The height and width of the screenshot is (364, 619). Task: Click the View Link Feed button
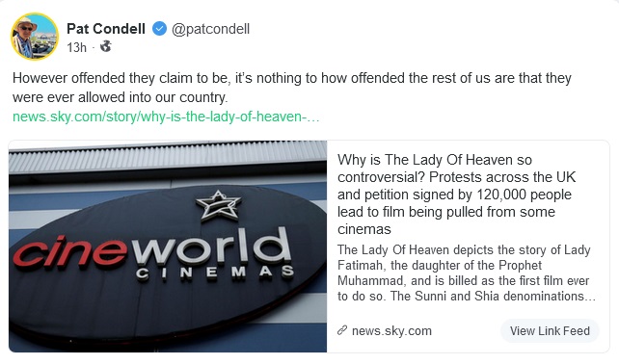tap(550, 330)
